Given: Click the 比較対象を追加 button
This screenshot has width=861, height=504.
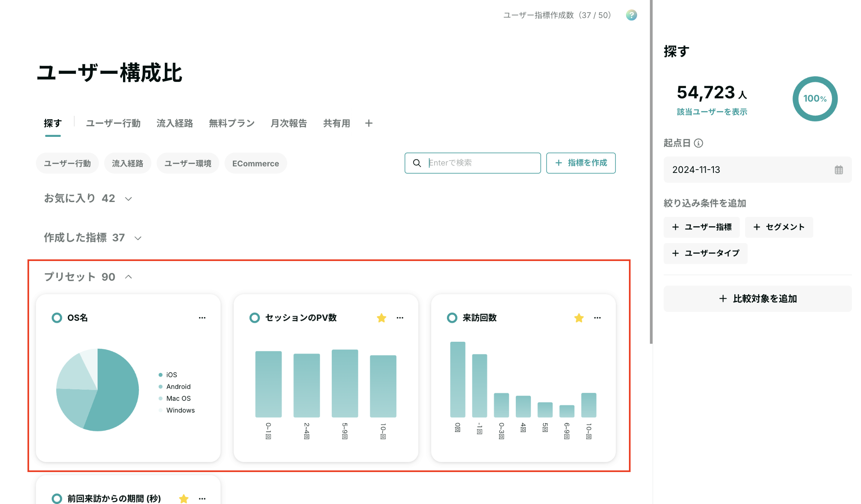Looking at the screenshot, I should click(758, 299).
